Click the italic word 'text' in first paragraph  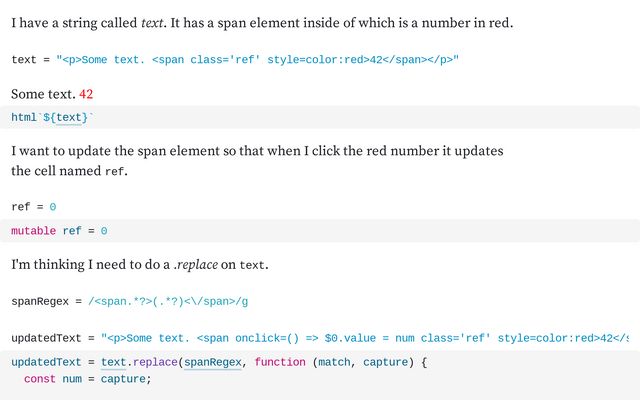point(152,23)
